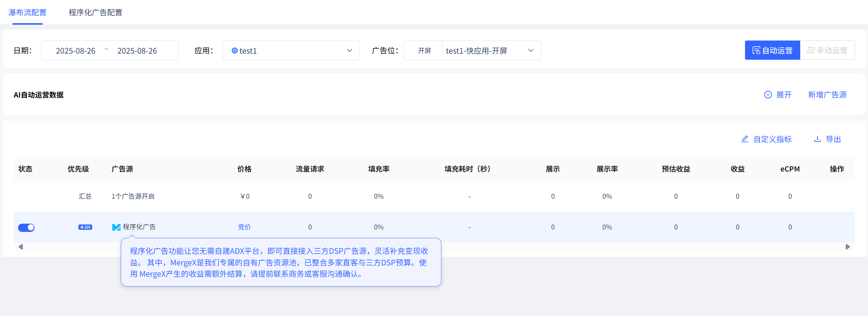The image size is (868, 316).
Task: Open the 广告位 dropdown test1-快应用-开屏
Action: point(490,51)
